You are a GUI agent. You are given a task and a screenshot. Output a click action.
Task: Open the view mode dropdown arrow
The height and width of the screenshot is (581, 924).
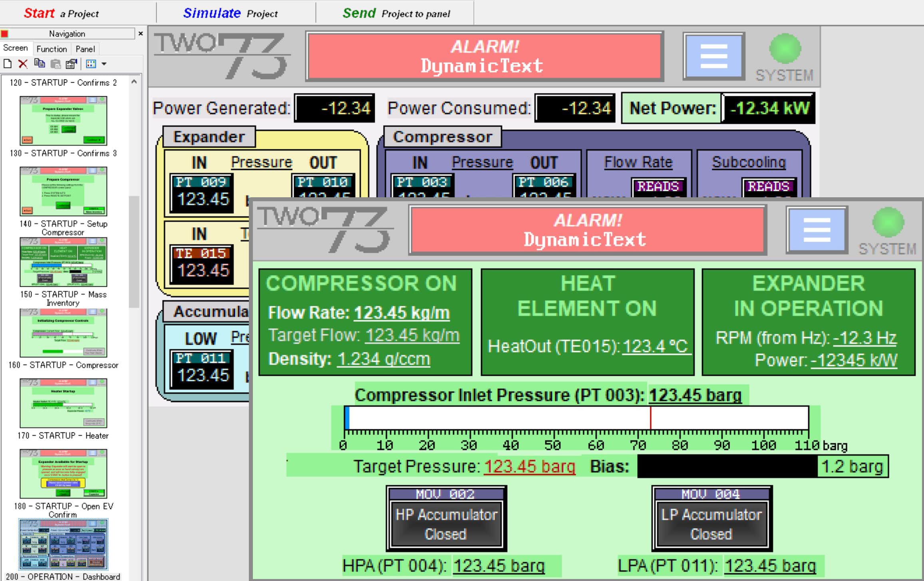point(104,64)
